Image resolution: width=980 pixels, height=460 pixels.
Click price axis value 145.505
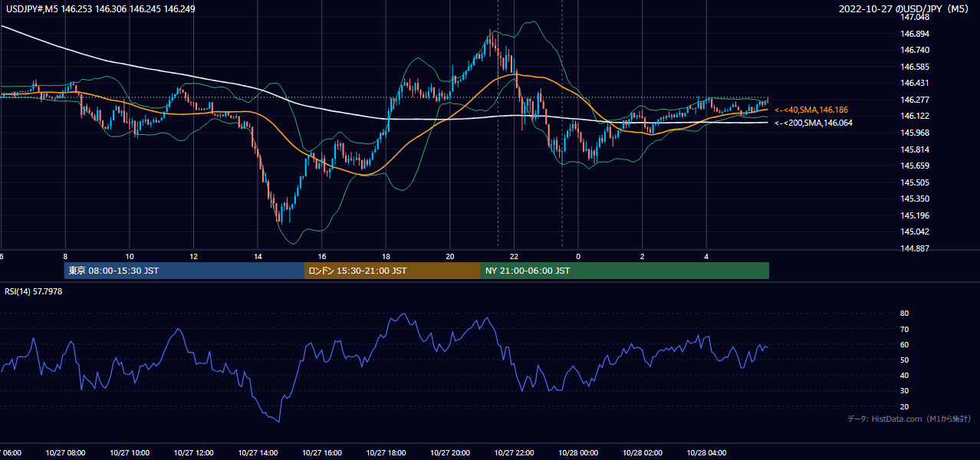[x=916, y=182]
